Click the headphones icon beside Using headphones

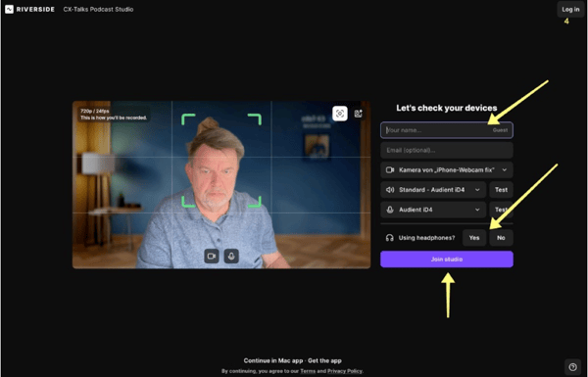(x=390, y=238)
